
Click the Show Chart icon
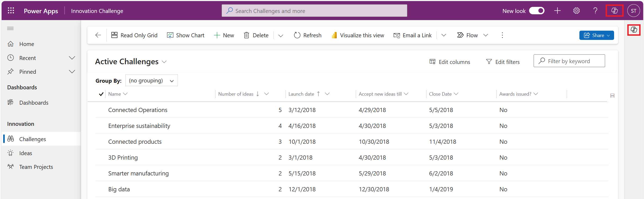170,35
